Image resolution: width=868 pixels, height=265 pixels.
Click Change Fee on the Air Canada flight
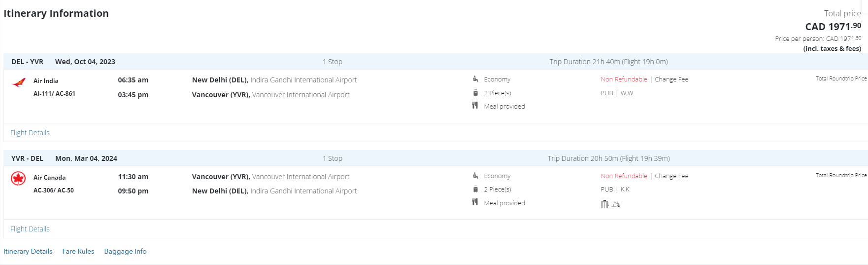[671, 176]
